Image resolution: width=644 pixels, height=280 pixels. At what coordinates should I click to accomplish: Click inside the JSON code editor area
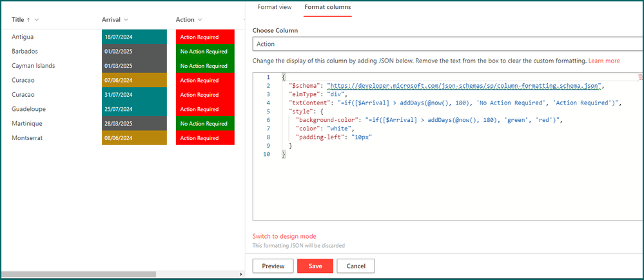[451, 187]
